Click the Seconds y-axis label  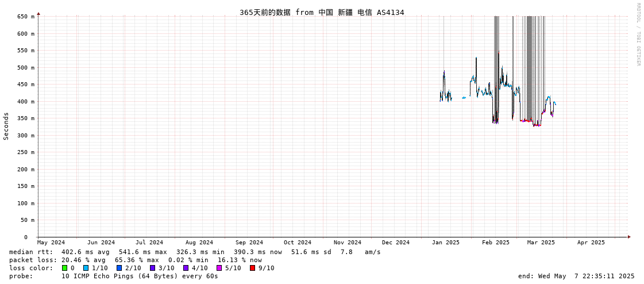pos(6,126)
